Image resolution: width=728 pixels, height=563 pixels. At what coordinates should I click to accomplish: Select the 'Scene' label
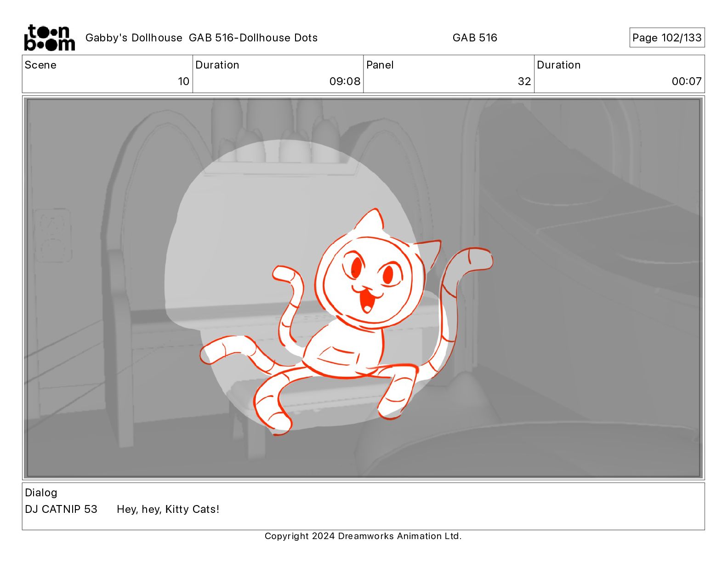tap(40, 65)
